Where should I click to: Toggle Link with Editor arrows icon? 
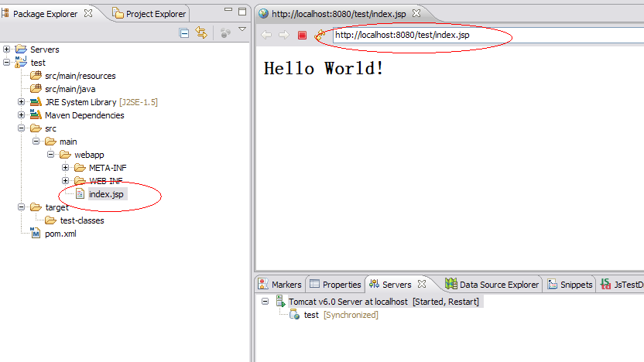(x=201, y=32)
